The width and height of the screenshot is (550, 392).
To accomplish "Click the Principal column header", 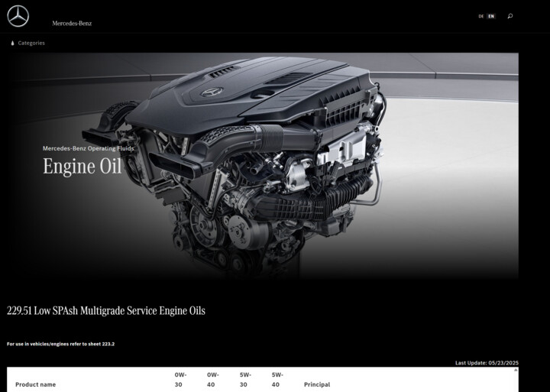I will point(317,384).
